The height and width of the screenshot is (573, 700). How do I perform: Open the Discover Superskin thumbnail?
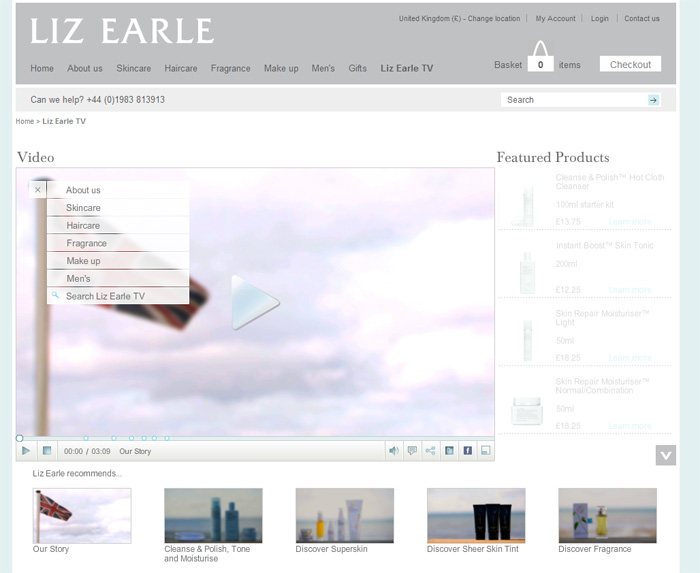tap(345, 515)
